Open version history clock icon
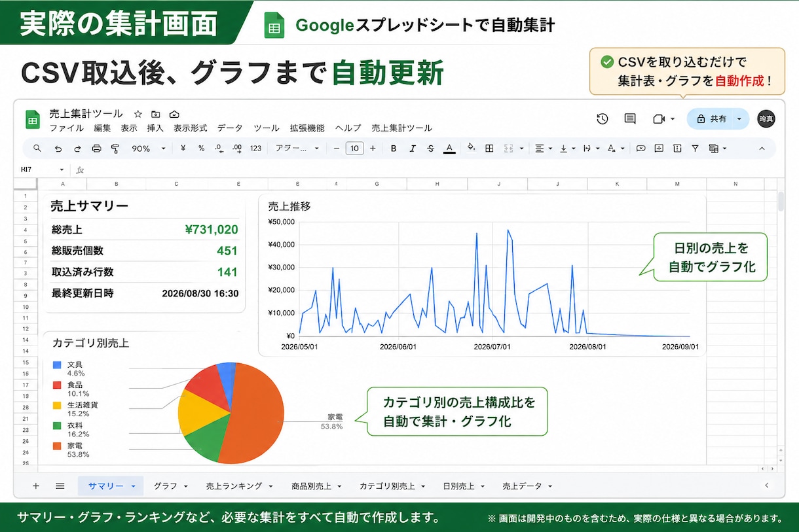The image size is (799, 532). tap(603, 118)
